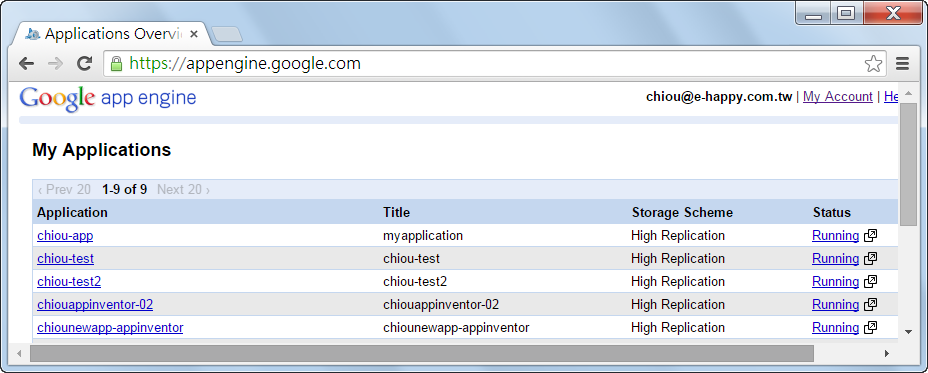Click the address bar URL field

494,63
